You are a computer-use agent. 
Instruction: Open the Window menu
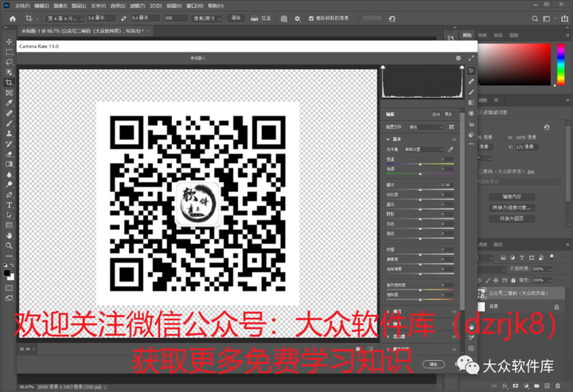click(195, 6)
